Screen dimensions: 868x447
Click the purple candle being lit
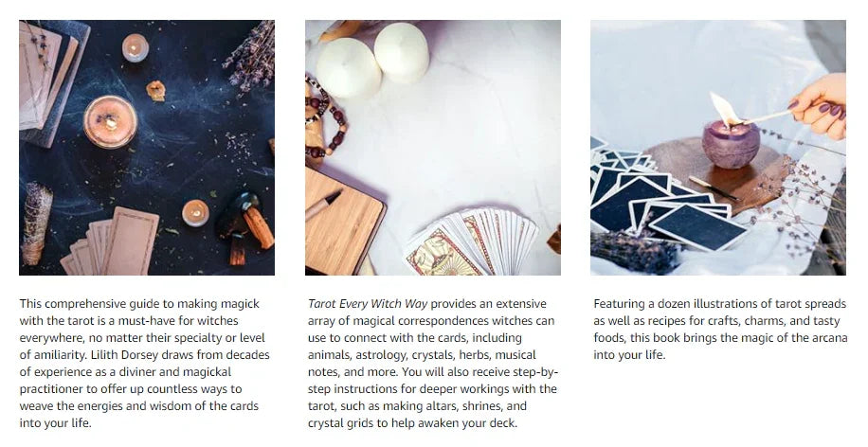pyautogui.click(x=731, y=144)
